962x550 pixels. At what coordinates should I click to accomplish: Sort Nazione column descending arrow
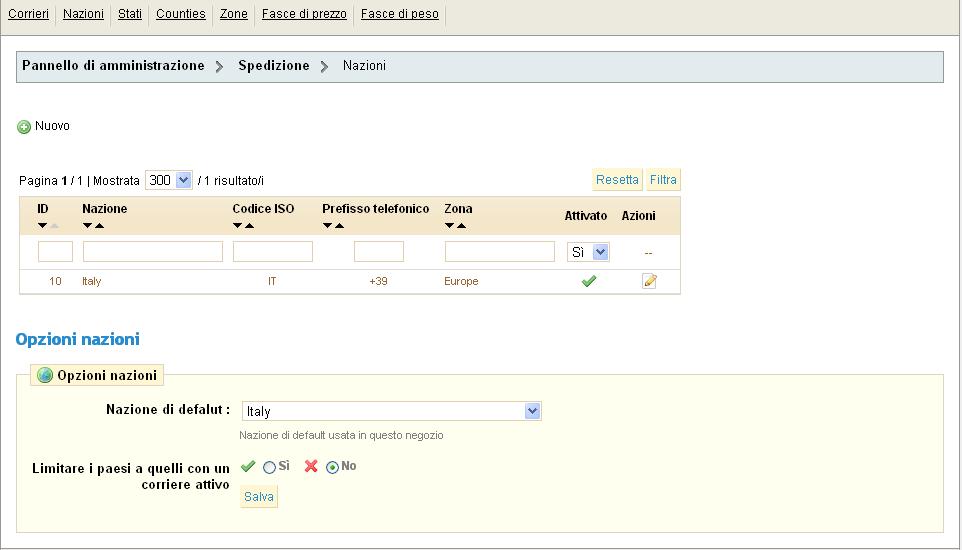point(87,225)
